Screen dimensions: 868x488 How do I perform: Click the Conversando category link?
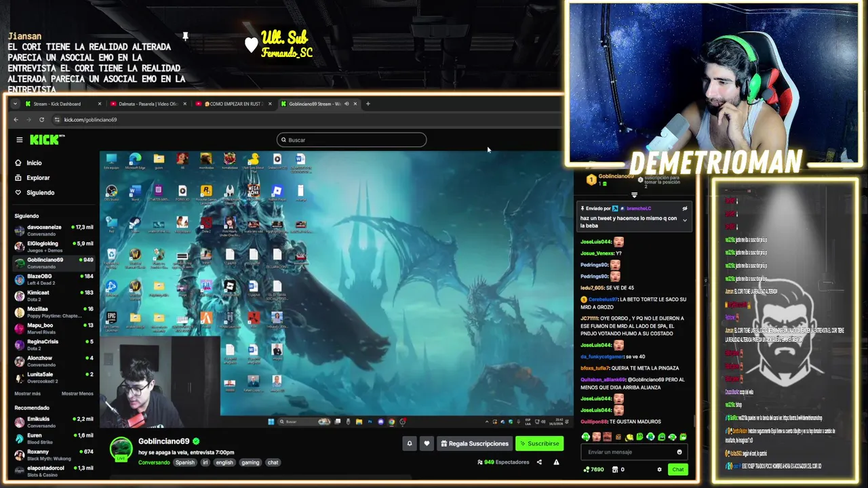pos(154,462)
